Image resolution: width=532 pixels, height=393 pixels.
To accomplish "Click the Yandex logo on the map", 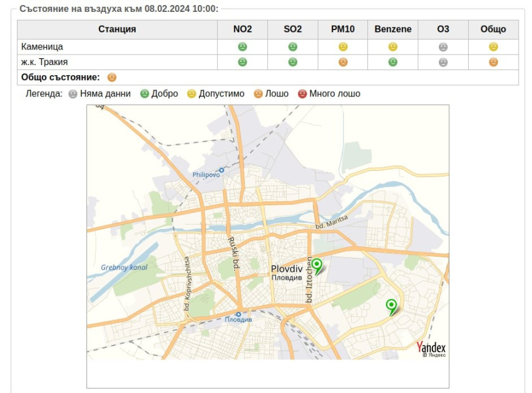I will pos(431,348).
